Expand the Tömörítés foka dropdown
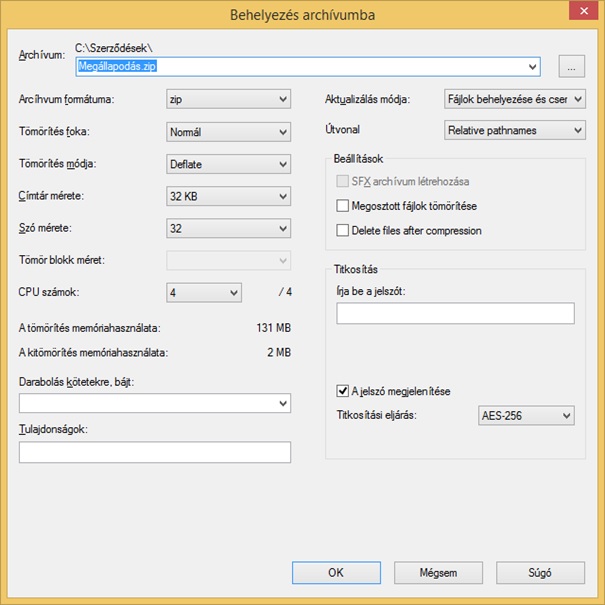This screenshot has height=605, width=605. coord(228,132)
